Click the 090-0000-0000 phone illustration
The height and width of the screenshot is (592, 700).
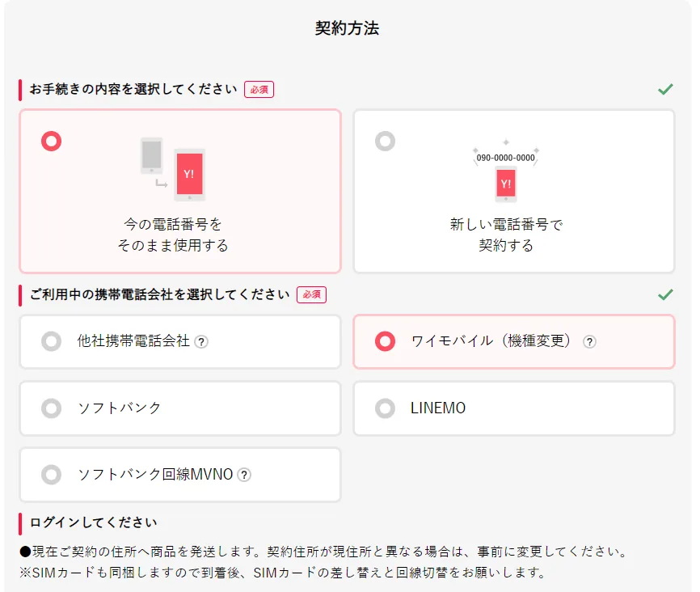506,171
